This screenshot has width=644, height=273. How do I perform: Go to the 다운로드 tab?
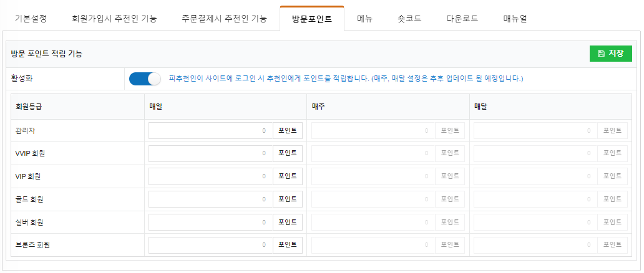point(462,19)
